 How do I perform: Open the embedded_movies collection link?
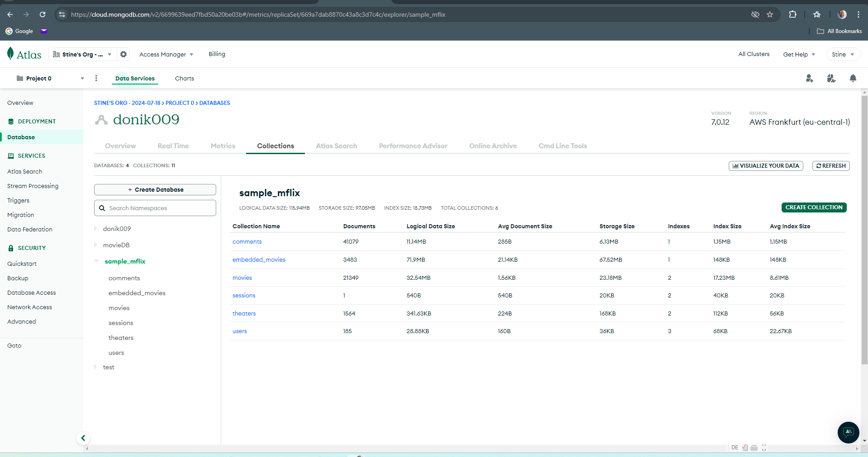(259, 260)
